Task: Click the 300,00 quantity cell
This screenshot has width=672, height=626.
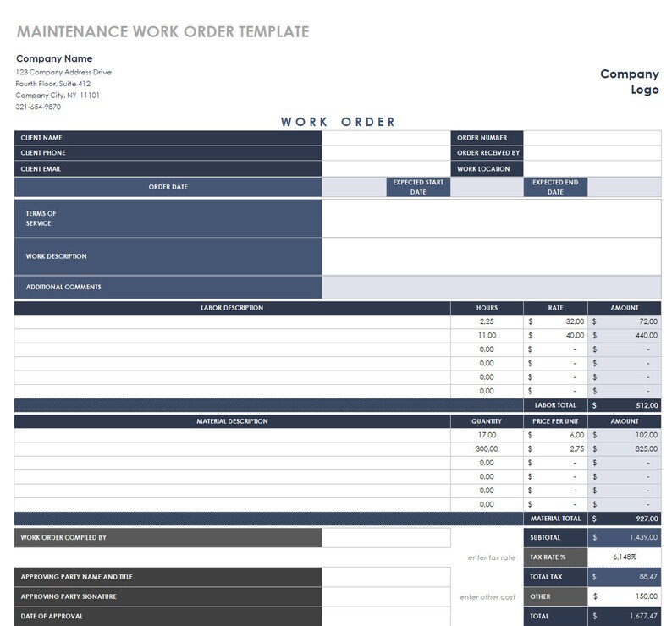Action: coord(487,449)
